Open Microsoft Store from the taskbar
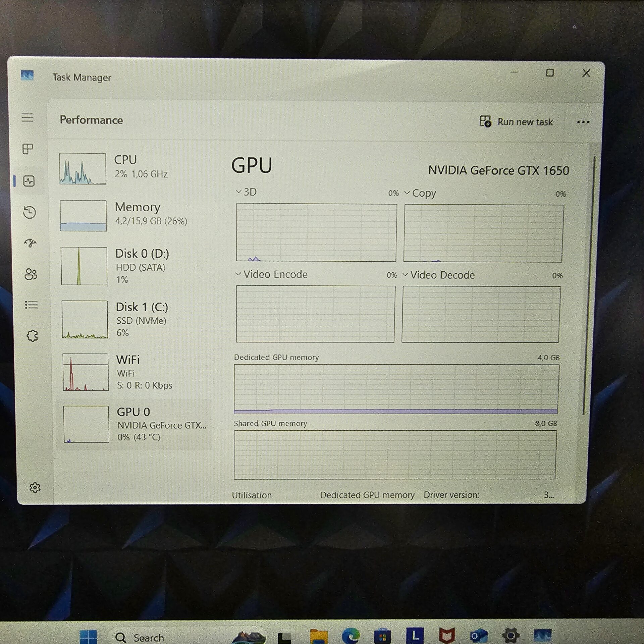 coord(382,636)
